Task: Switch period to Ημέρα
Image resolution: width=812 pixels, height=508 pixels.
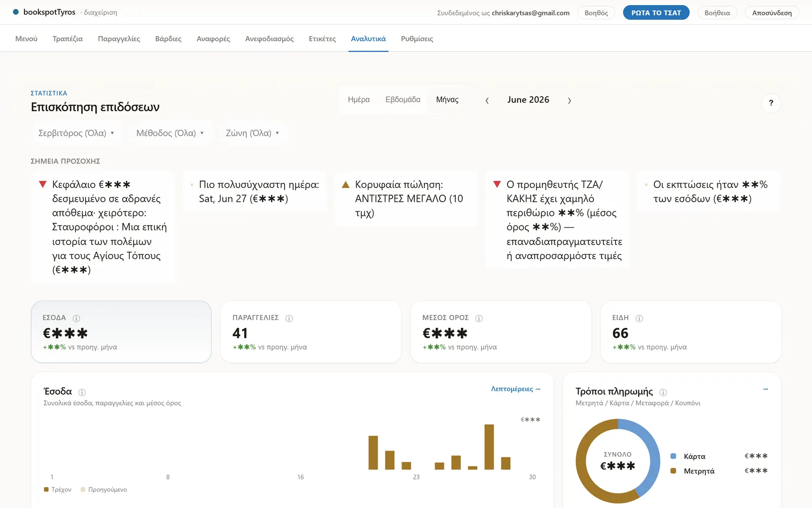Action: coord(359,100)
